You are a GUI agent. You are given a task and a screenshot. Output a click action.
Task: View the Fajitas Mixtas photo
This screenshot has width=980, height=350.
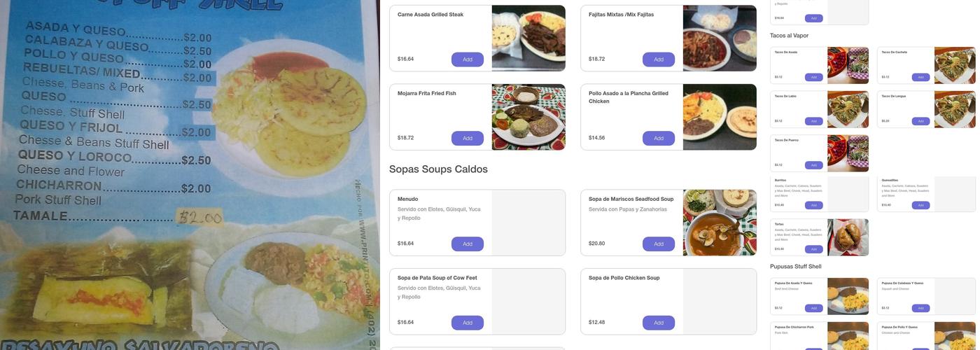(720, 38)
